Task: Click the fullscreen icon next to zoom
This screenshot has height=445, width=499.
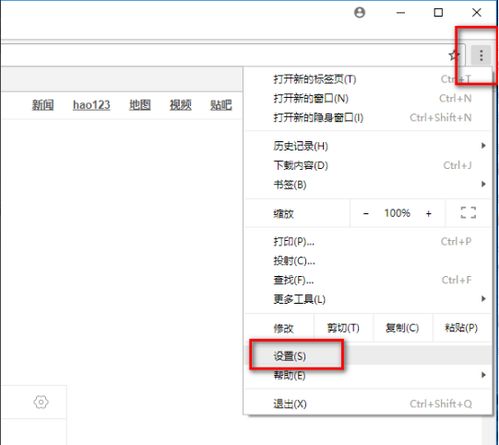Action: coord(468,213)
